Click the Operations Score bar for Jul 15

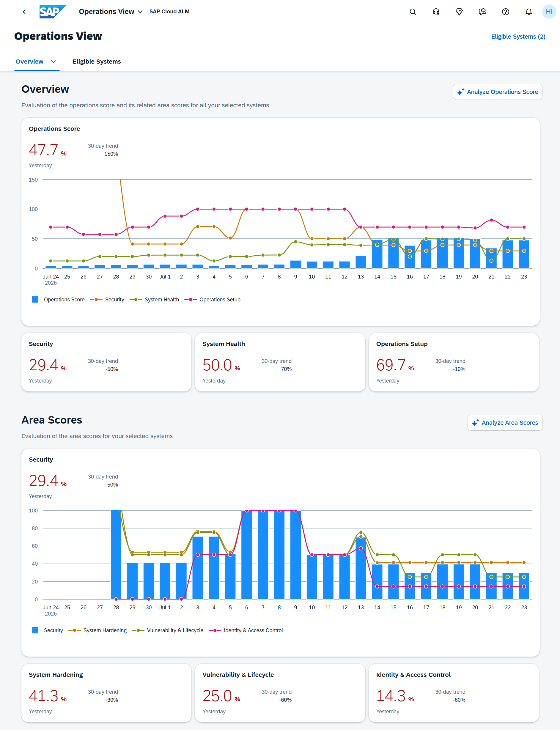393,253
